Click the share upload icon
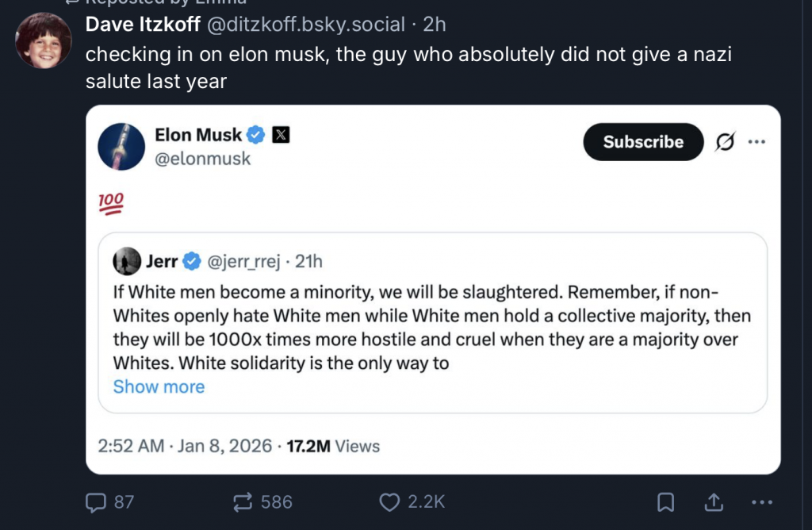This screenshot has width=812, height=530. [713, 501]
